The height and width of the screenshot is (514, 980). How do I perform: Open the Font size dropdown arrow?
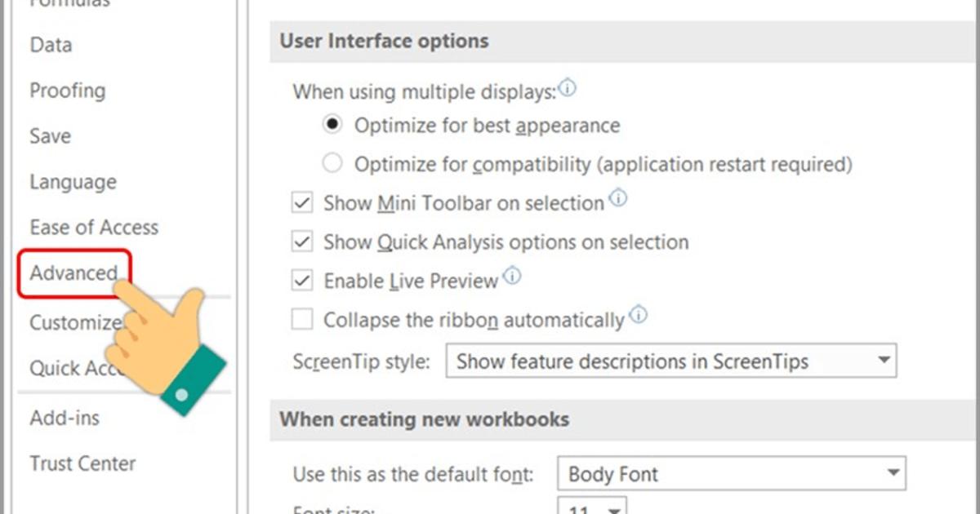pyautogui.click(x=613, y=508)
